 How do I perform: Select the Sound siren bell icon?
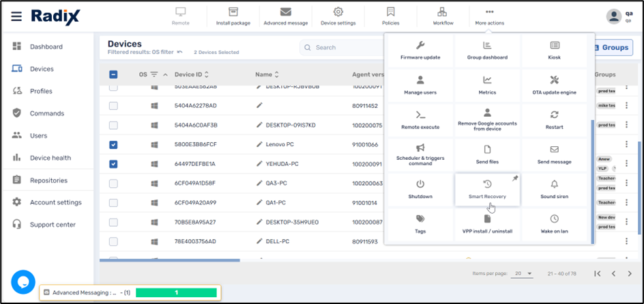554,184
